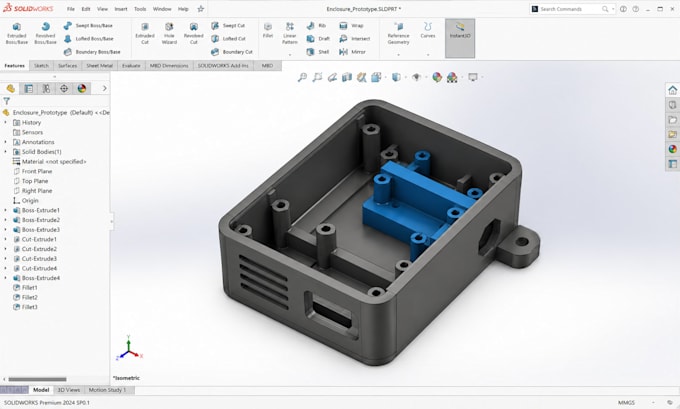Viewport: 680px width, 409px height.
Task: Open the 3D Views bottom tab
Action: tap(69, 390)
